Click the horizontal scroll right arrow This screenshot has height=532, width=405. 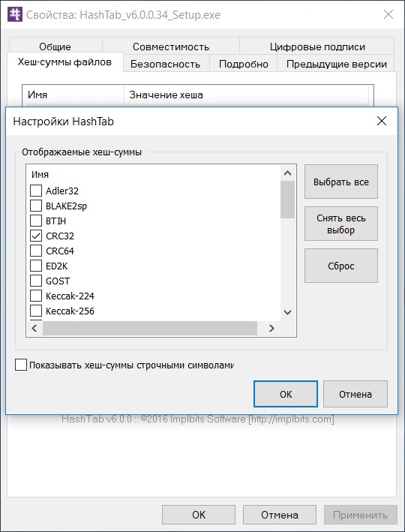point(271,328)
